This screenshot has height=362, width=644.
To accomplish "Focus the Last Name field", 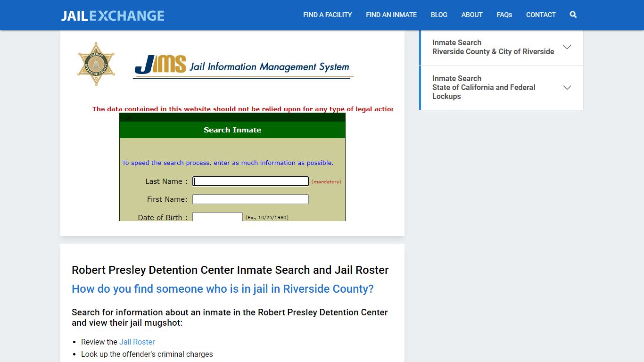I will pyautogui.click(x=250, y=181).
